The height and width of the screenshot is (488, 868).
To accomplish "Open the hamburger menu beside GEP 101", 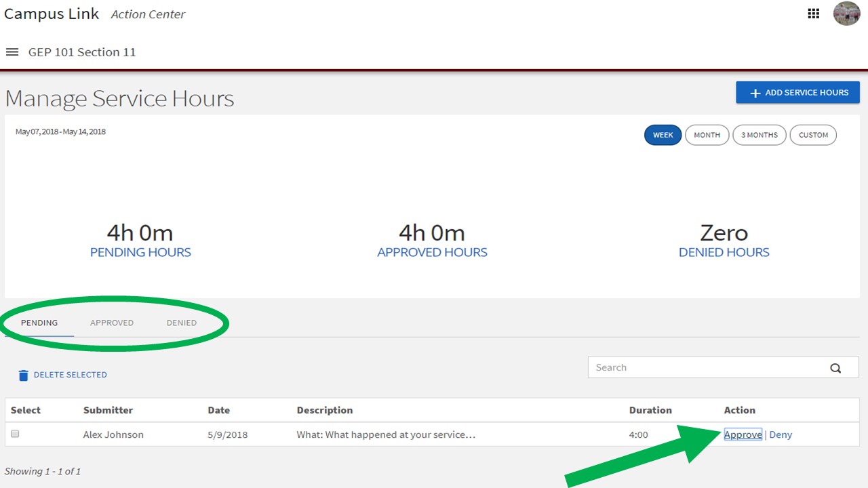I will [x=12, y=52].
